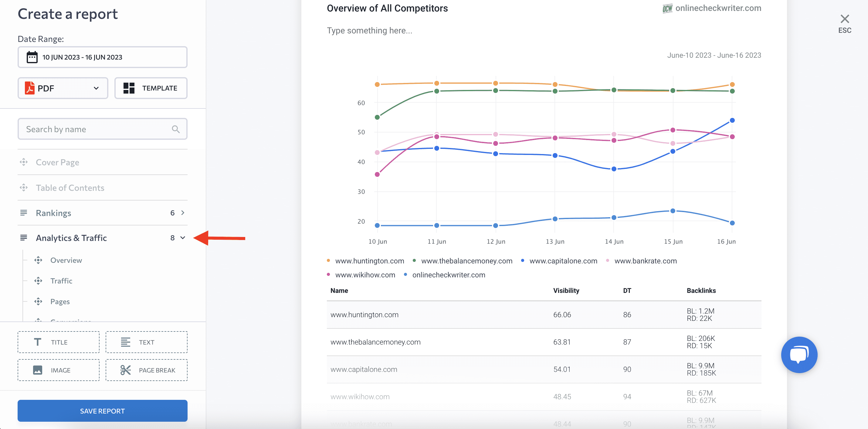The height and width of the screenshot is (429, 868).
Task: Select the Analytics & Traffic section
Action: tap(103, 238)
